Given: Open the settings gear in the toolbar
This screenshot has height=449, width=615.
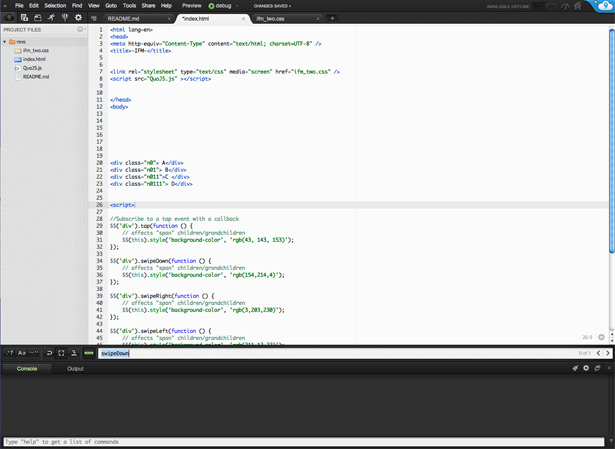Looking at the screenshot, I should point(78,17).
